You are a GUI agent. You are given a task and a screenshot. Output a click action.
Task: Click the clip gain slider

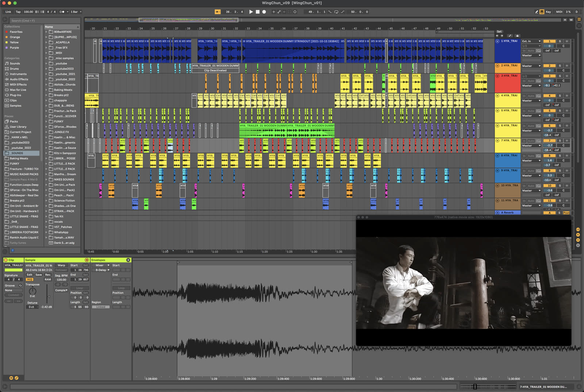(x=47, y=294)
